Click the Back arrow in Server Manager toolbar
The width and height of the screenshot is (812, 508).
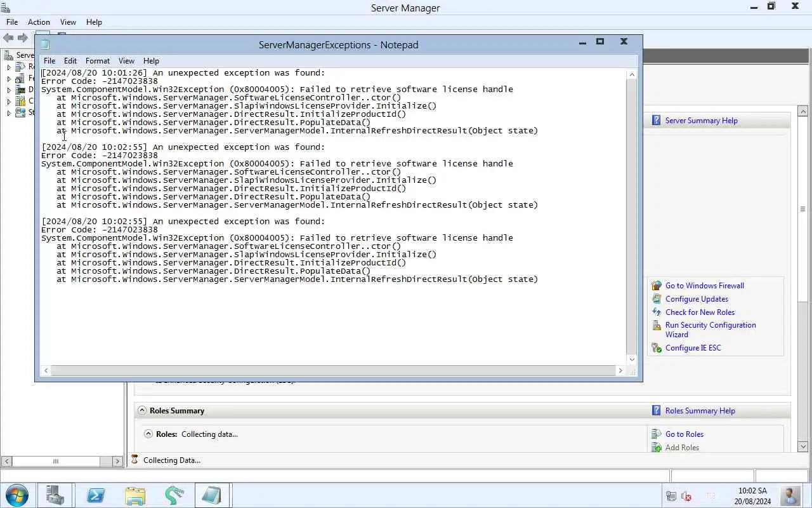(8, 37)
